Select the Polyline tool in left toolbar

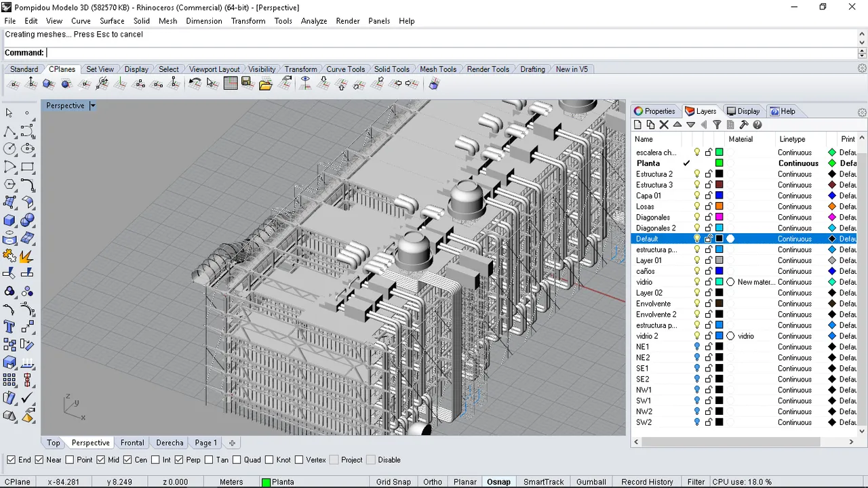click(x=9, y=131)
